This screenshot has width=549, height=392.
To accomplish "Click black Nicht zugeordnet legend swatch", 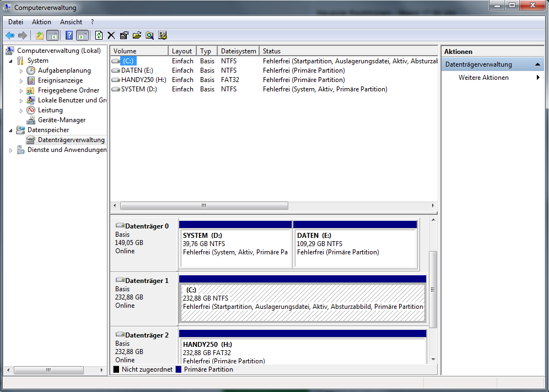I will point(116,369).
